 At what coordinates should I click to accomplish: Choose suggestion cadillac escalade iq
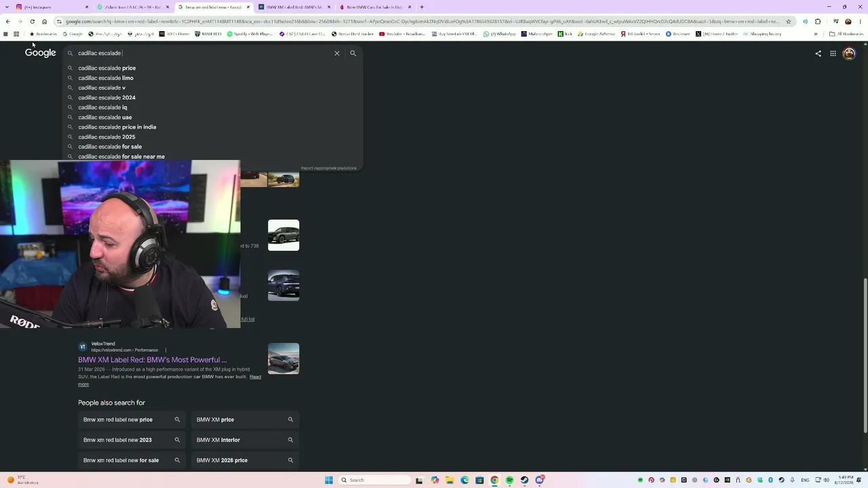point(102,107)
